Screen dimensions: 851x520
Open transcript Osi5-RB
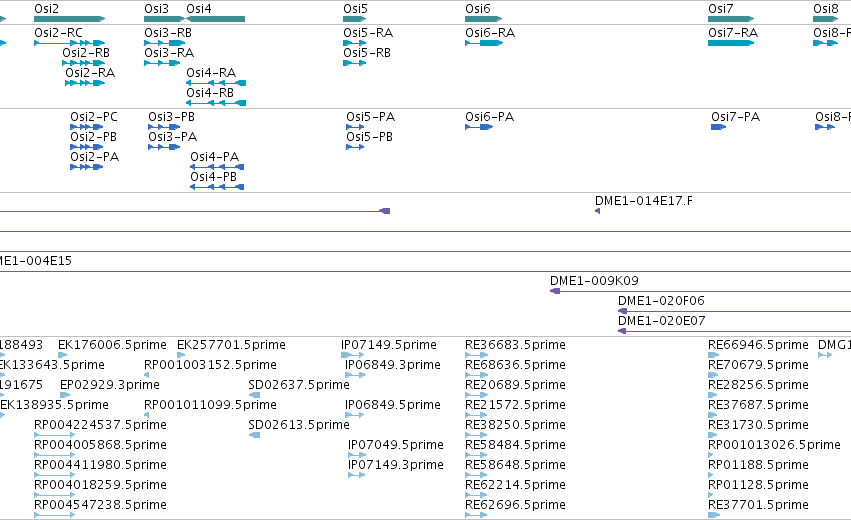(355, 63)
